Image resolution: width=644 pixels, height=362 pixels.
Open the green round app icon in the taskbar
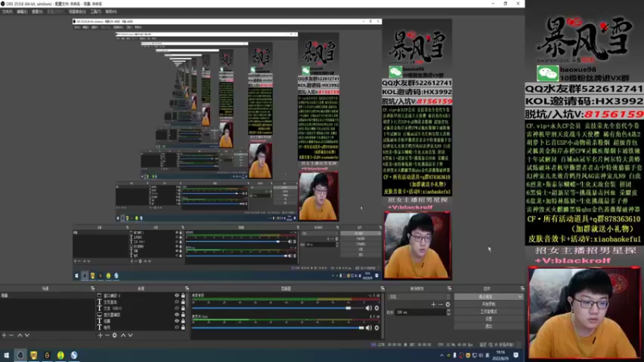(x=60, y=356)
